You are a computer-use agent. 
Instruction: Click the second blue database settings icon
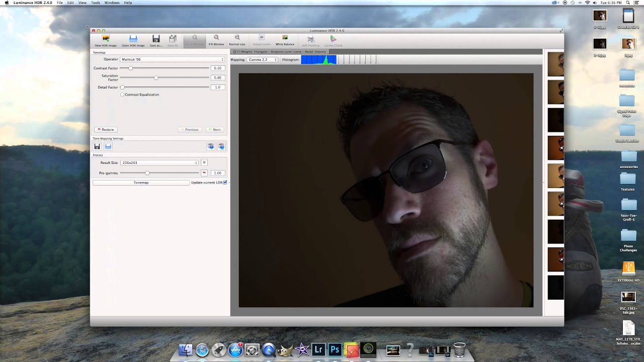221,146
